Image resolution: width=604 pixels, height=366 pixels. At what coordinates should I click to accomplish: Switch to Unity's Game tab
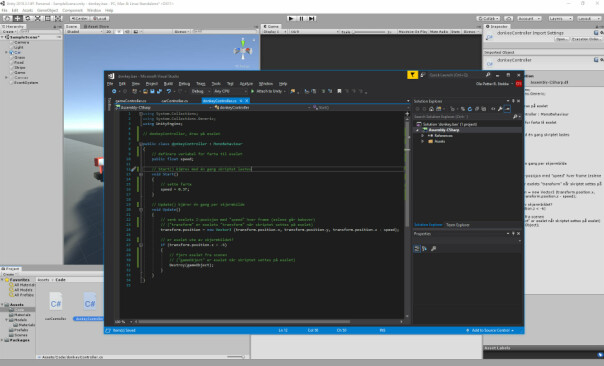point(271,27)
